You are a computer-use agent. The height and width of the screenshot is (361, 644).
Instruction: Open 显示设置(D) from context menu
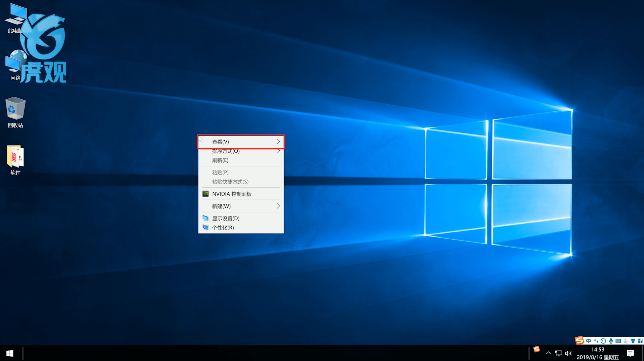(x=241, y=218)
